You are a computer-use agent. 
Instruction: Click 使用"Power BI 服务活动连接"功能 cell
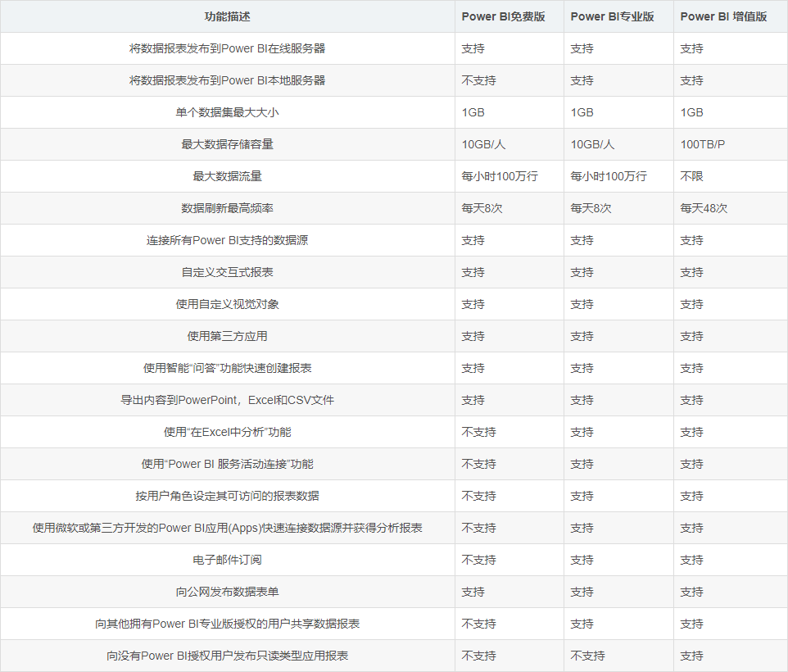tap(227, 464)
